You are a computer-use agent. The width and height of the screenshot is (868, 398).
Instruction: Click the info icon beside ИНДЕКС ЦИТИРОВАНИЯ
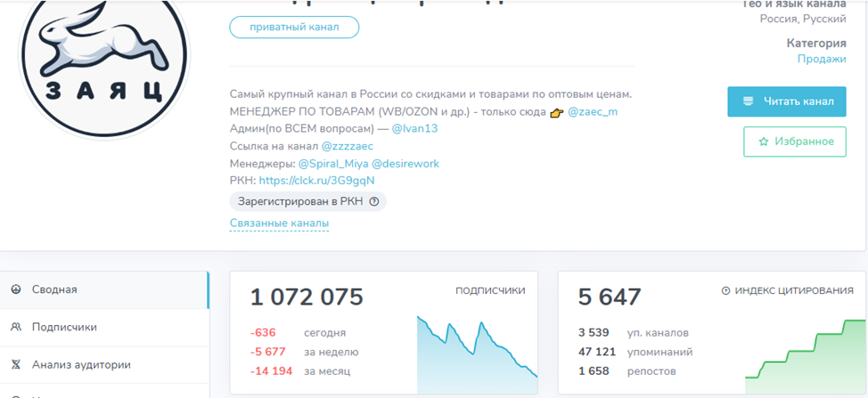click(x=725, y=291)
